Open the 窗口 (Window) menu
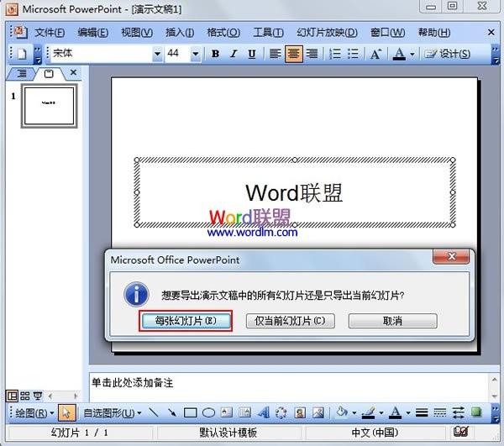Image resolution: width=504 pixels, height=446 pixels. click(387, 33)
